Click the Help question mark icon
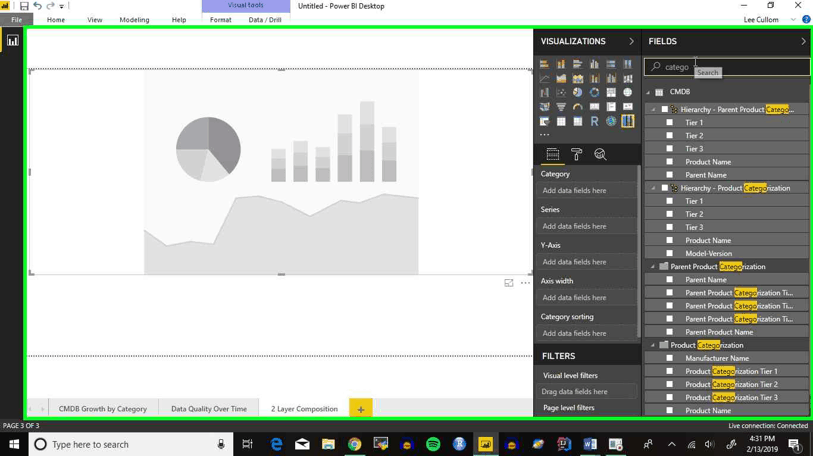 (x=806, y=20)
